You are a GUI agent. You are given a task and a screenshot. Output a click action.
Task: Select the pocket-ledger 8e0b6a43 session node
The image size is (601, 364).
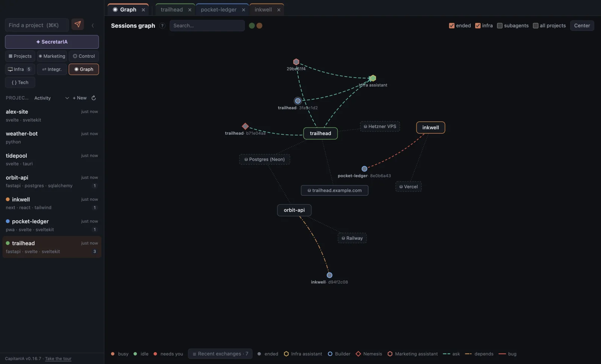364,169
